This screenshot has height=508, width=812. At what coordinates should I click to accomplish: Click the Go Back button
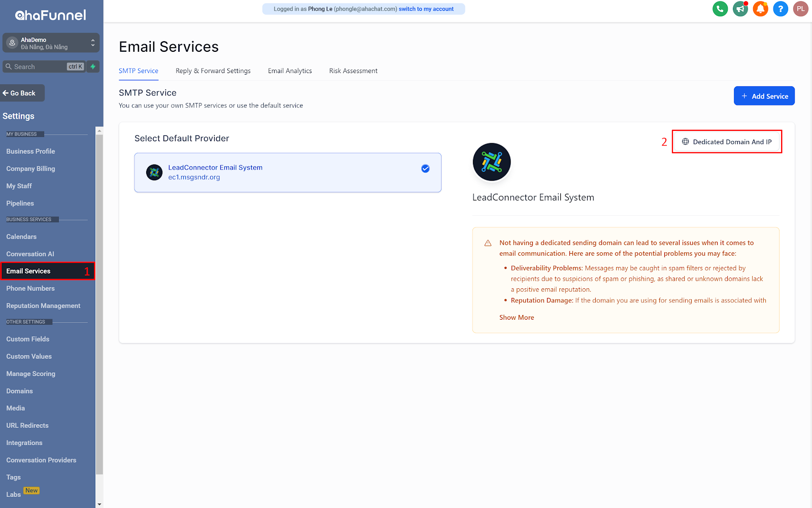22,93
